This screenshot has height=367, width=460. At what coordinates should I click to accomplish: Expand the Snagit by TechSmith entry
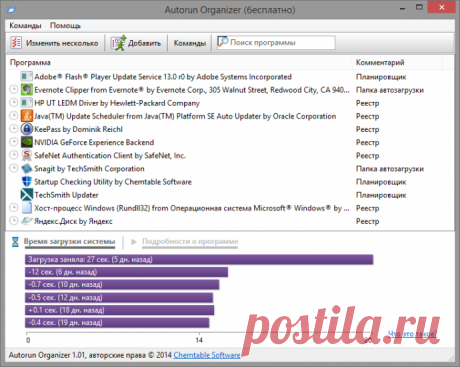tap(14, 168)
